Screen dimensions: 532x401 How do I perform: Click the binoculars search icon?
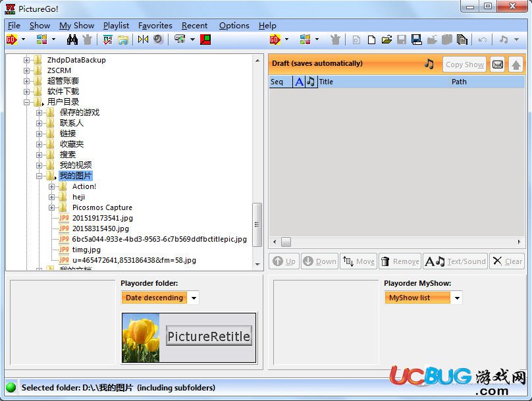[72, 40]
